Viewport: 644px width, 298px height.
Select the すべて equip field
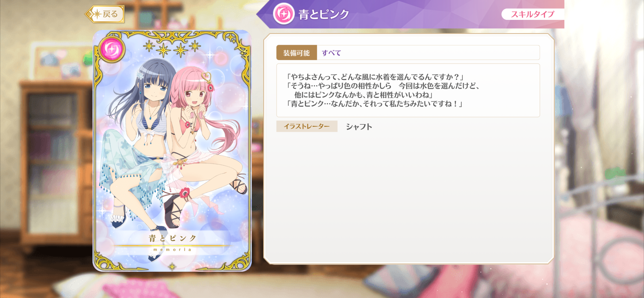click(428, 53)
